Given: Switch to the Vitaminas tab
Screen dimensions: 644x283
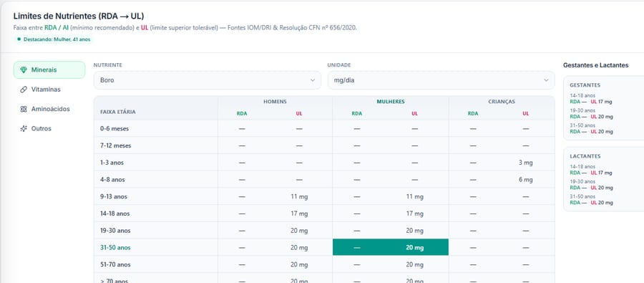Looking at the screenshot, I should click(x=49, y=90).
